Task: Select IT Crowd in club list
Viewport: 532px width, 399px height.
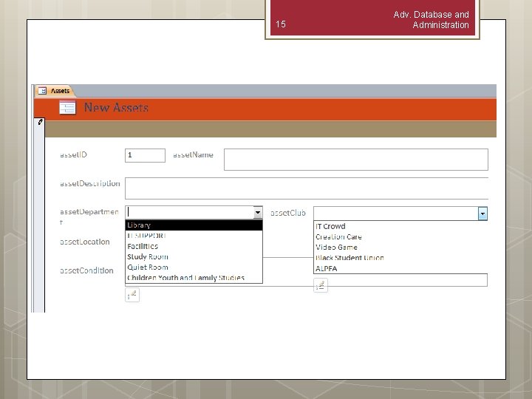Action: [400, 226]
